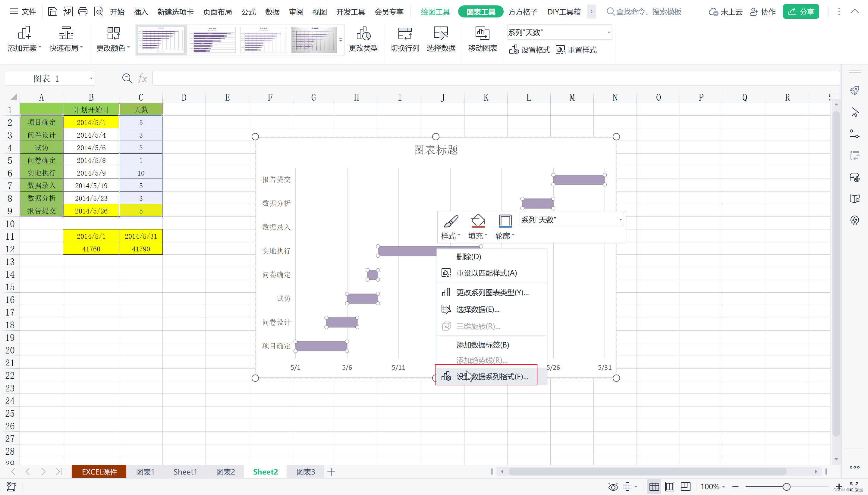Image resolution: width=868 pixels, height=495 pixels.
Task: Click Reset Style (重置样式) button
Action: [x=576, y=50]
